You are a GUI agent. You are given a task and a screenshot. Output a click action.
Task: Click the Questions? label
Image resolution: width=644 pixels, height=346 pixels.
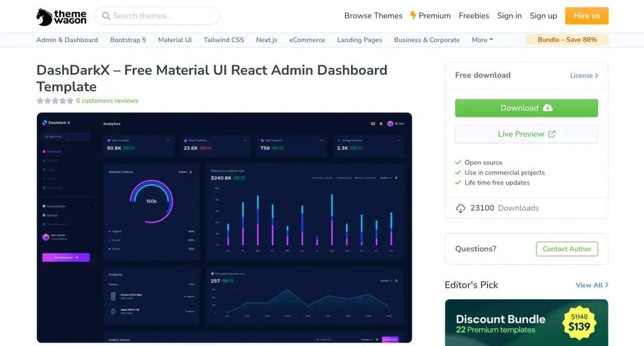pos(475,249)
